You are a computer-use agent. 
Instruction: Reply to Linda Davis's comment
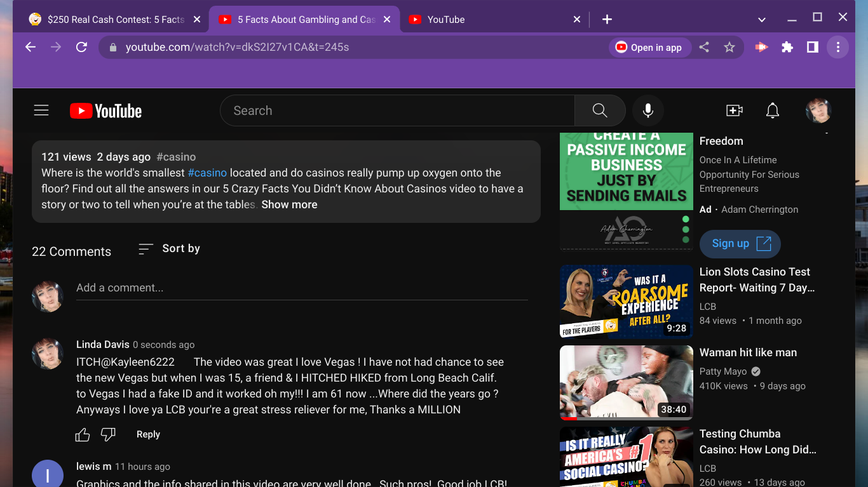tap(148, 434)
